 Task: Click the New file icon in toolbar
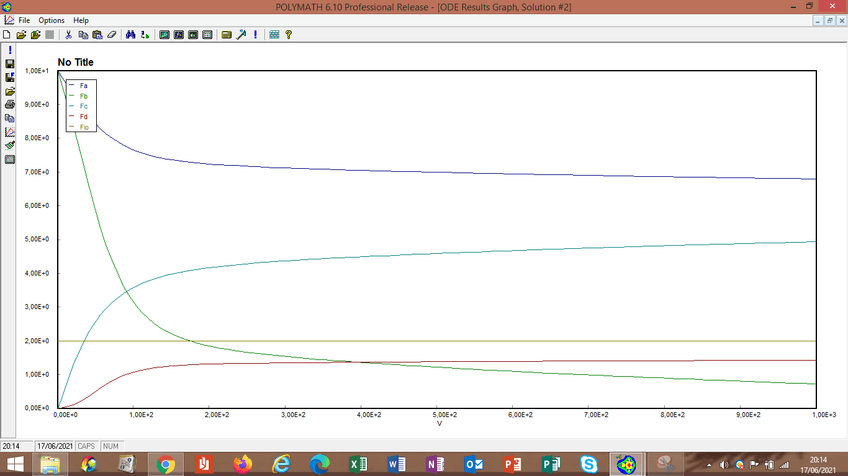7,34
